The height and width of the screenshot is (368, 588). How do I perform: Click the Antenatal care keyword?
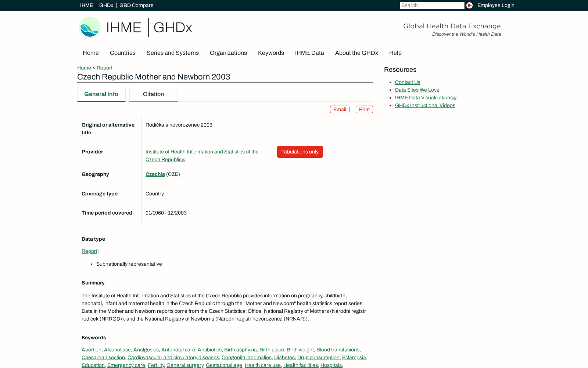(178, 350)
